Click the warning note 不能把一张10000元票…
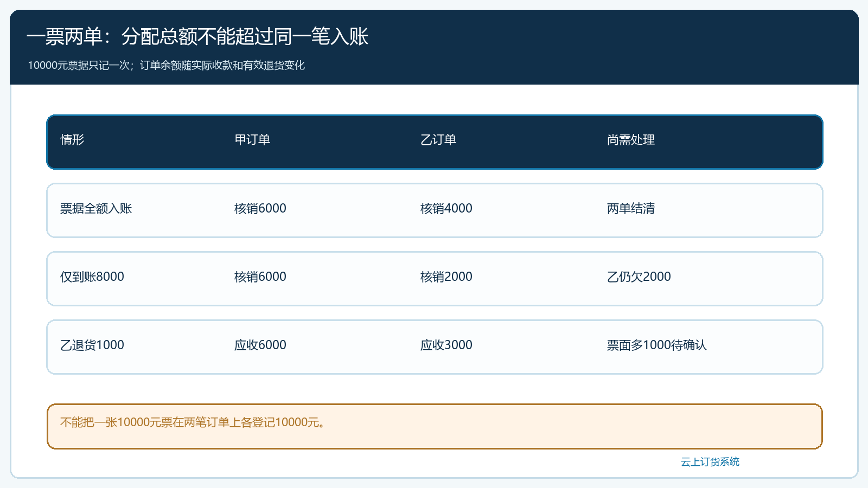 435,426
